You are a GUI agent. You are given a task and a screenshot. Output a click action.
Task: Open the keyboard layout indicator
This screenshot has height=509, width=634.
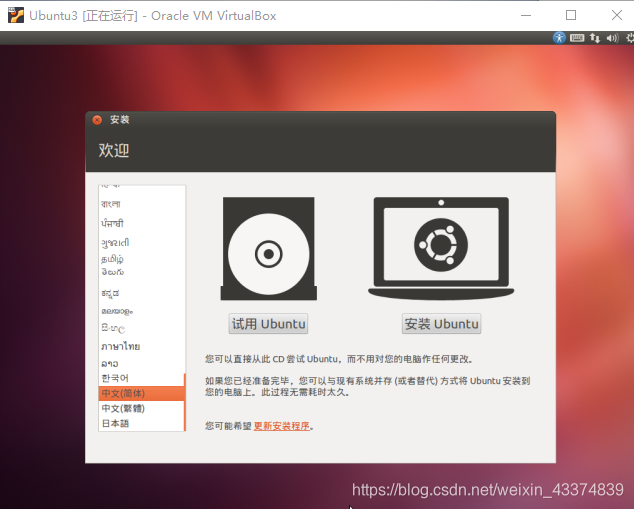point(577,38)
